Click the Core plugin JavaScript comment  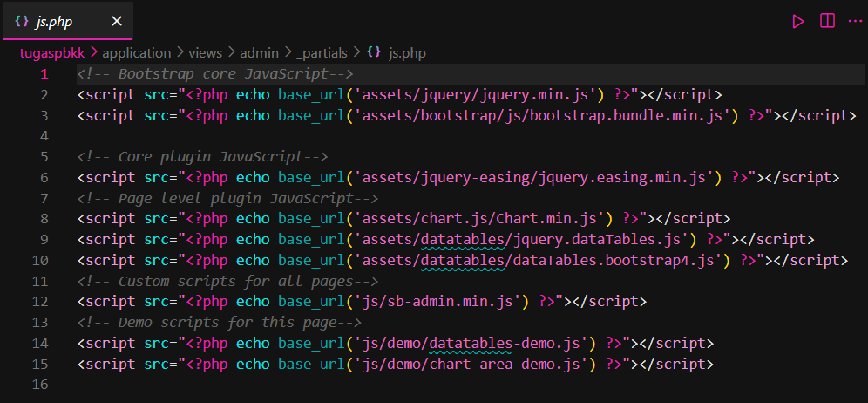coord(202,157)
